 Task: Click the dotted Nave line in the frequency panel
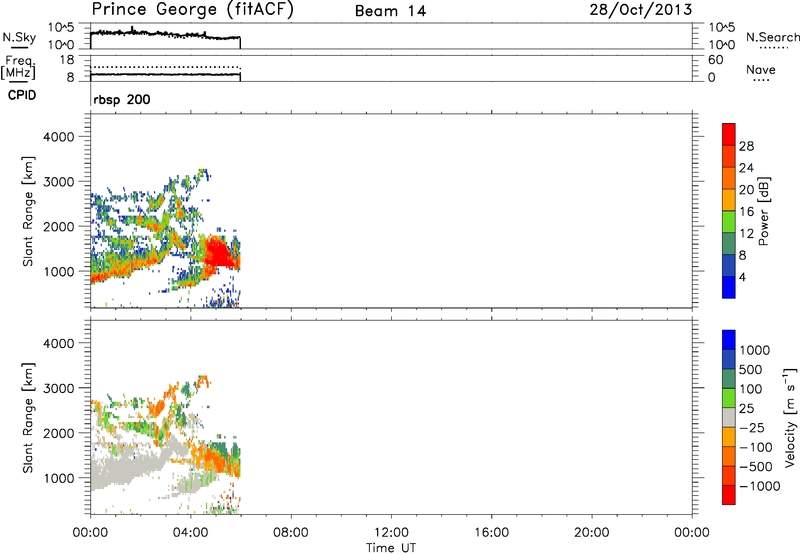coord(165,67)
